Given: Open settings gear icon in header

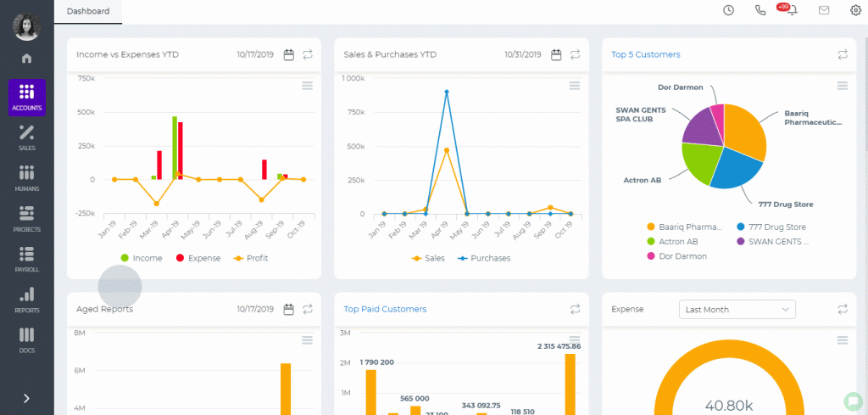Looking at the screenshot, I should (856, 10).
